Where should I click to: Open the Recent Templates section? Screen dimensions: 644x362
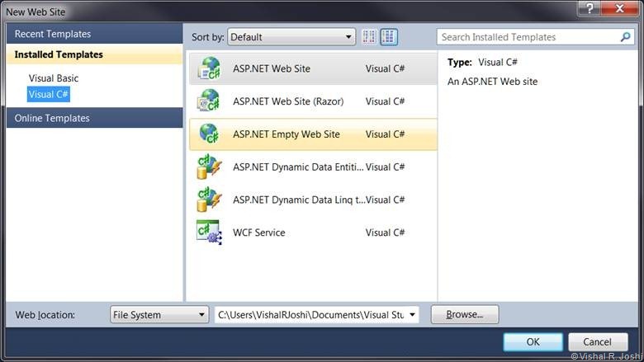[53, 34]
